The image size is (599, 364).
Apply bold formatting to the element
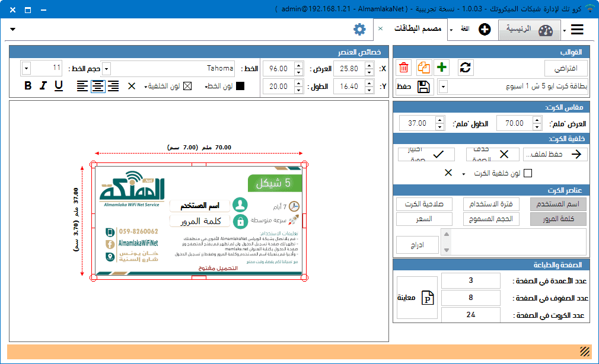tap(28, 85)
